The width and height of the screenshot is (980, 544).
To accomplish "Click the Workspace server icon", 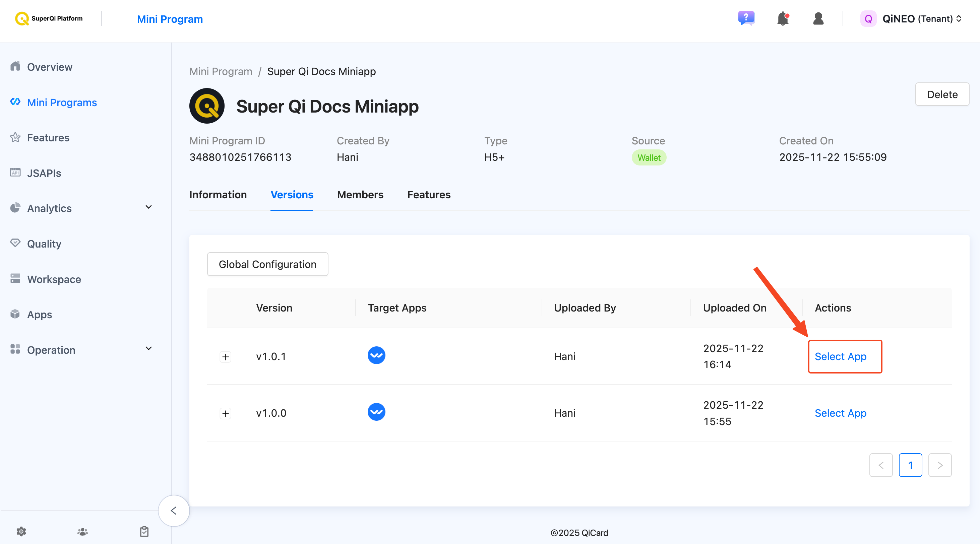I will pos(15,278).
